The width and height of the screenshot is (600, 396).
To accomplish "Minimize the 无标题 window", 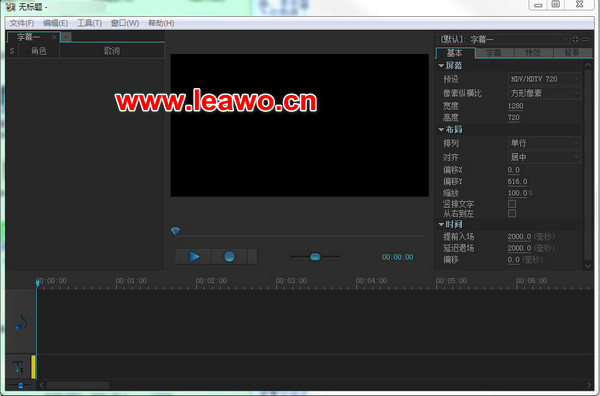I will tap(538, 5).
